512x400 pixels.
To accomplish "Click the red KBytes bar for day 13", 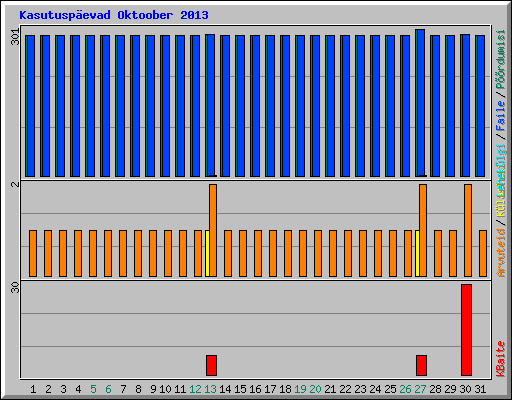I will (x=211, y=365).
